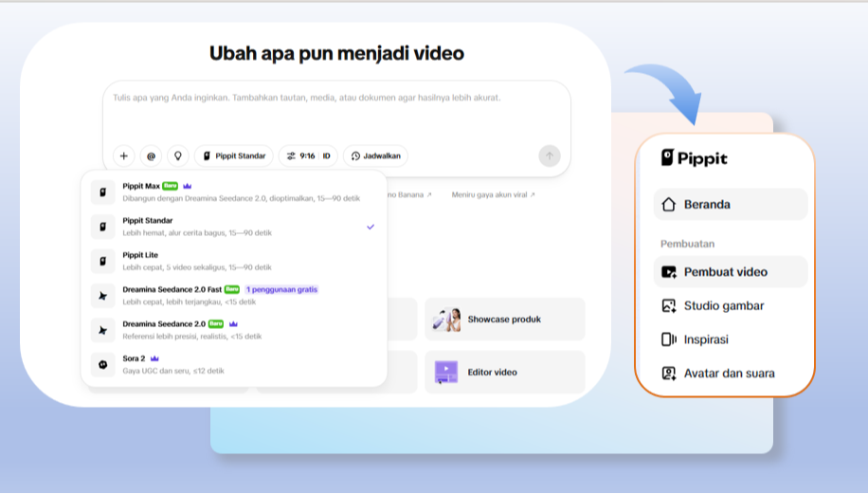Click the crown icon beside Dreamina Seedance 2.0
The width and height of the screenshot is (868, 494).
233,324
